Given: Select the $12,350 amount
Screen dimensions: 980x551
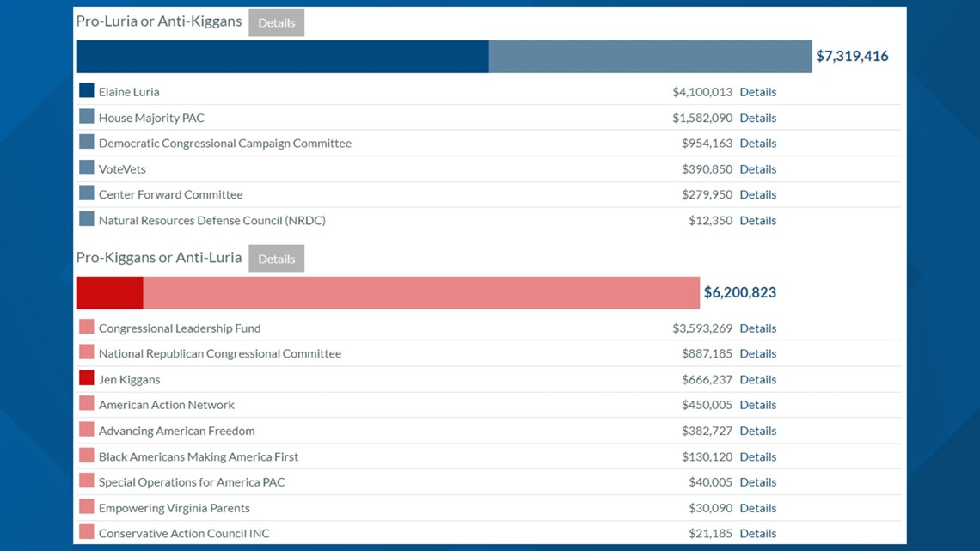Looking at the screenshot, I should click(x=711, y=220).
